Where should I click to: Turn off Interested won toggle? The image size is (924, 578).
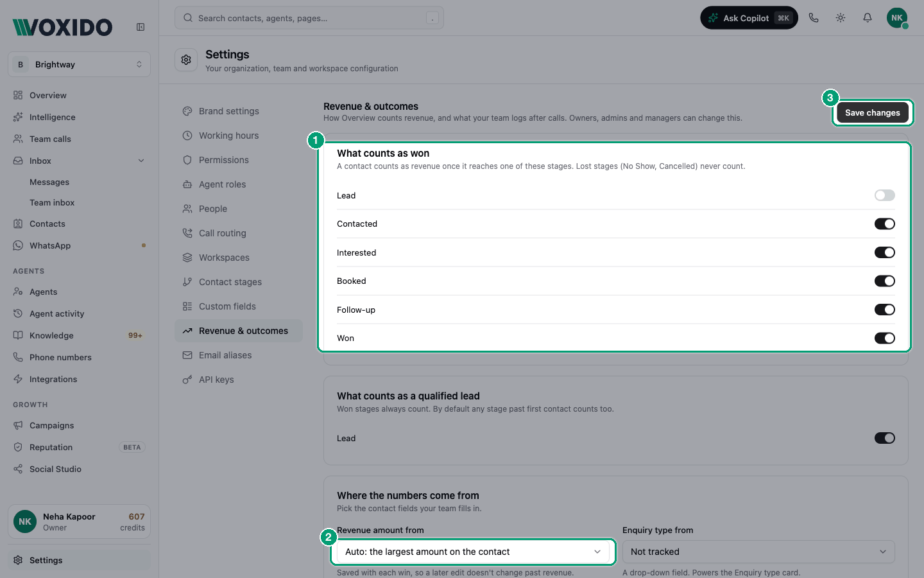[x=884, y=252]
